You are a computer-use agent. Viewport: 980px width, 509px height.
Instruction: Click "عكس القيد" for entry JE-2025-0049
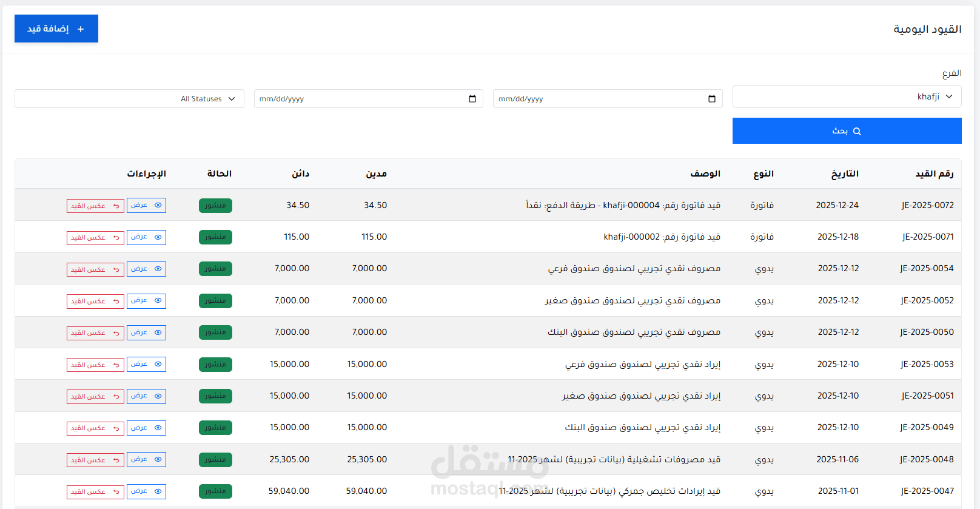point(95,428)
